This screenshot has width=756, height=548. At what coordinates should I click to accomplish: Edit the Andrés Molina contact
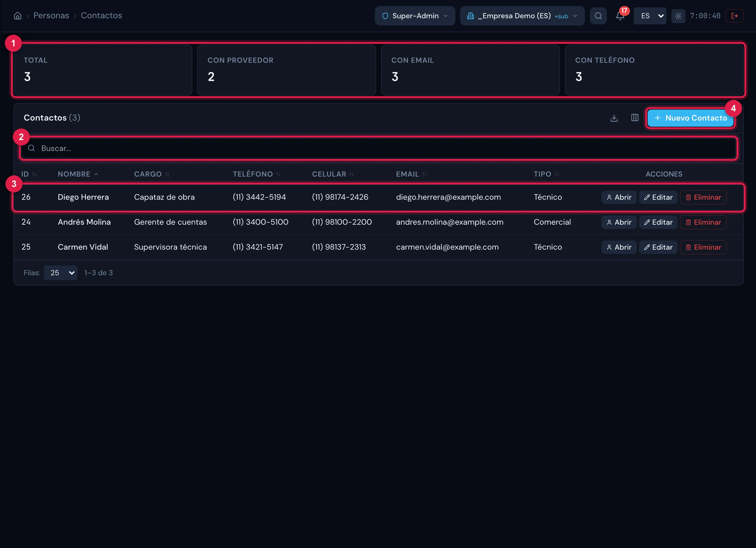tap(658, 222)
